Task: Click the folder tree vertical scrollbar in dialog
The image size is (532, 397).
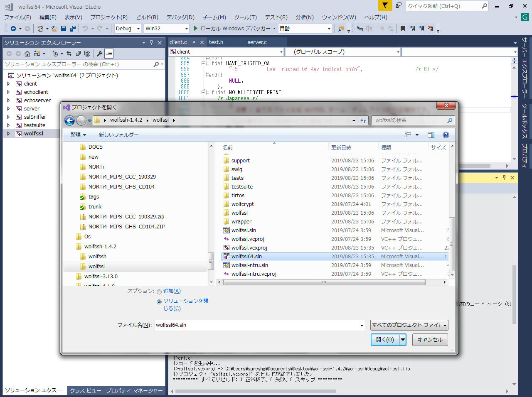Action: [x=211, y=261]
